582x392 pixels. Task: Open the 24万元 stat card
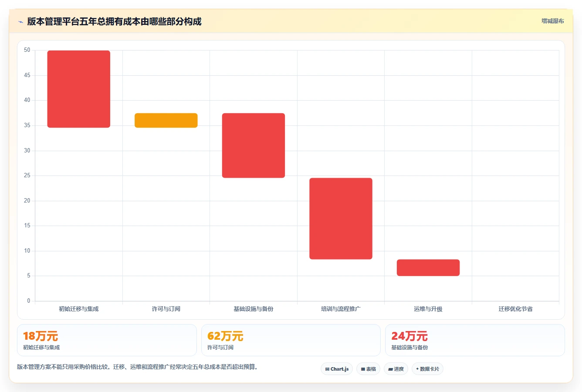pyautogui.click(x=475, y=340)
